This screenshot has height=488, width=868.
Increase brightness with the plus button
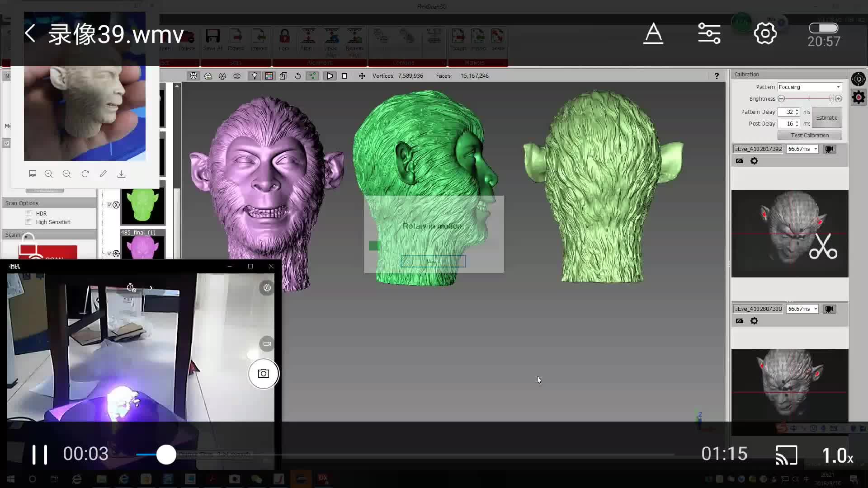tap(839, 99)
